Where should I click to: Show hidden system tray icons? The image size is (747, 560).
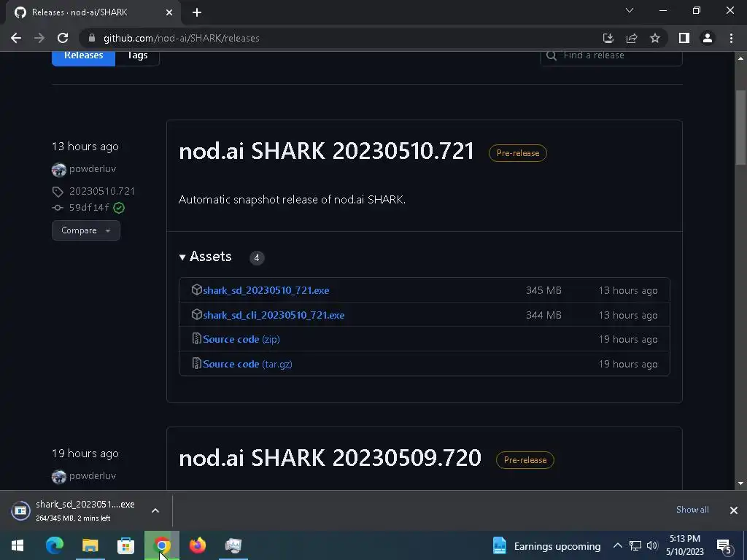[x=617, y=545]
